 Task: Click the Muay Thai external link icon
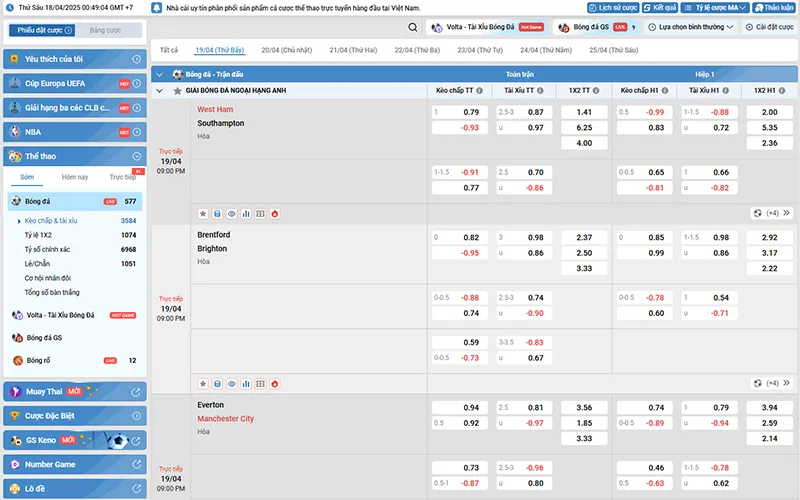tap(136, 392)
